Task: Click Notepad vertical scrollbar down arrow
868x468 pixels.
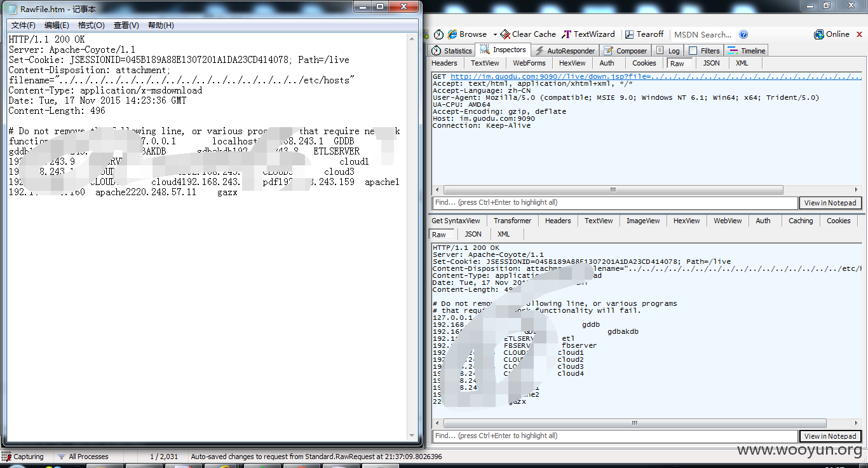Action: point(412,436)
